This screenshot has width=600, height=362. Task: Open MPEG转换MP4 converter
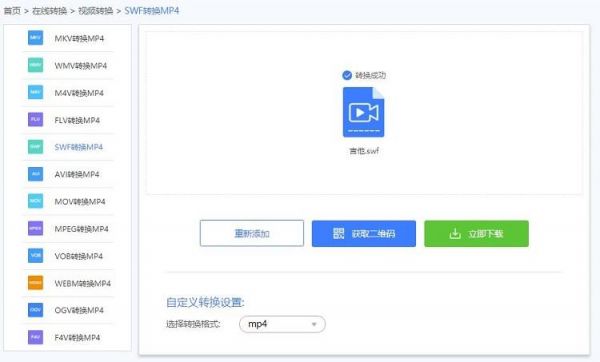[x=82, y=228]
